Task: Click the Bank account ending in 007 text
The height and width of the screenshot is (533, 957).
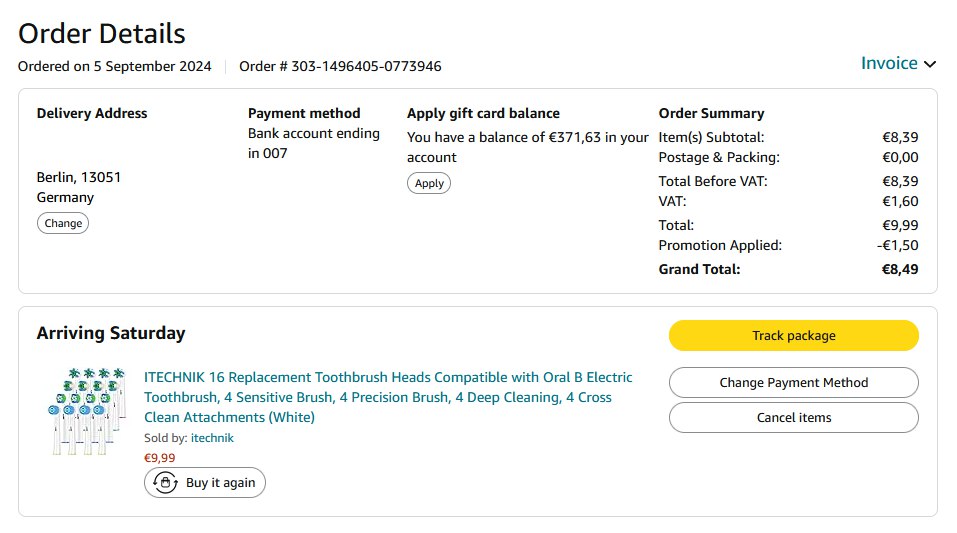Action: point(314,143)
